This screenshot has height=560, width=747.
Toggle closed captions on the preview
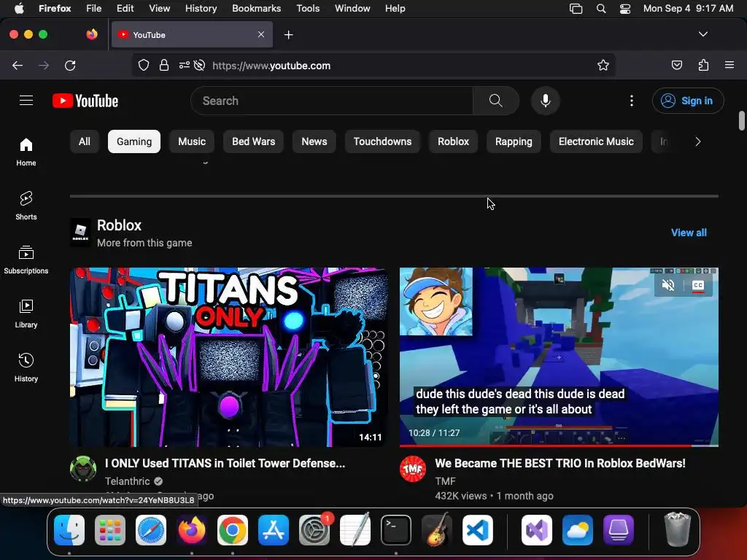coord(698,285)
